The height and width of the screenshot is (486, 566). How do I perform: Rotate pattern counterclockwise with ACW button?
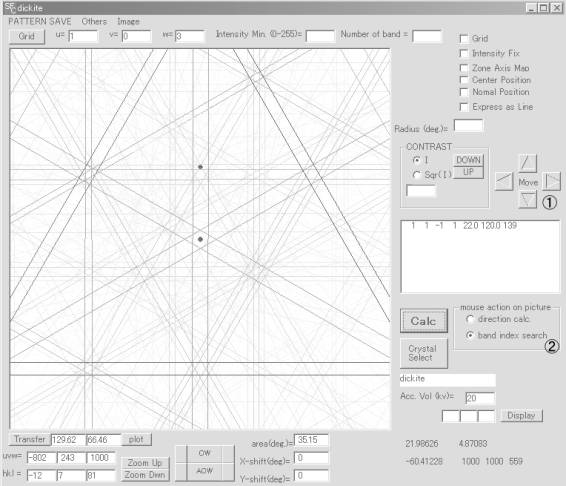tap(205, 471)
